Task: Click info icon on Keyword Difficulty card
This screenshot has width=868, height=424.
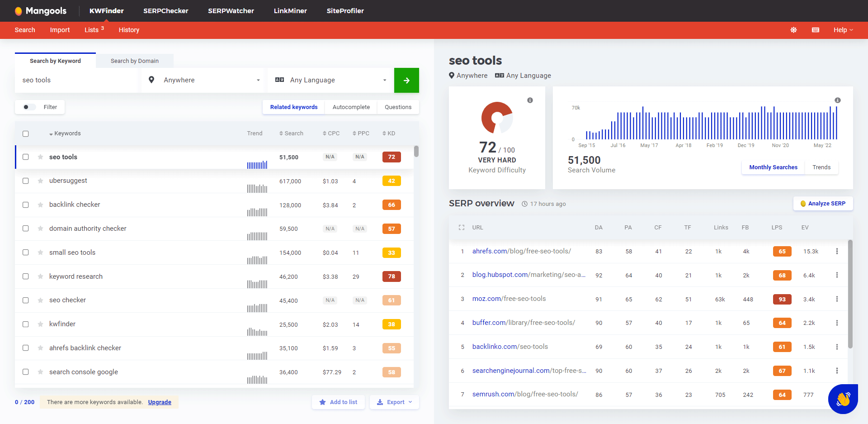Action: (530, 100)
